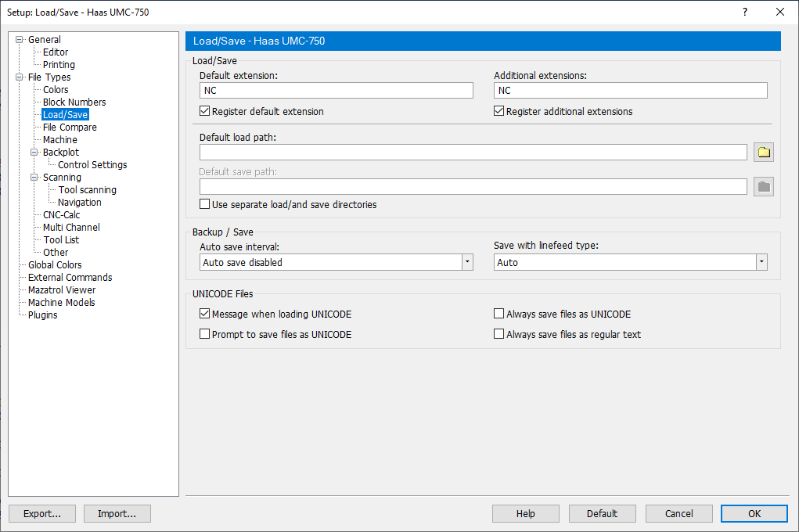This screenshot has height=532, width=799.
Task: Open Block Numbers settings page
Action: tap(74, 102)
